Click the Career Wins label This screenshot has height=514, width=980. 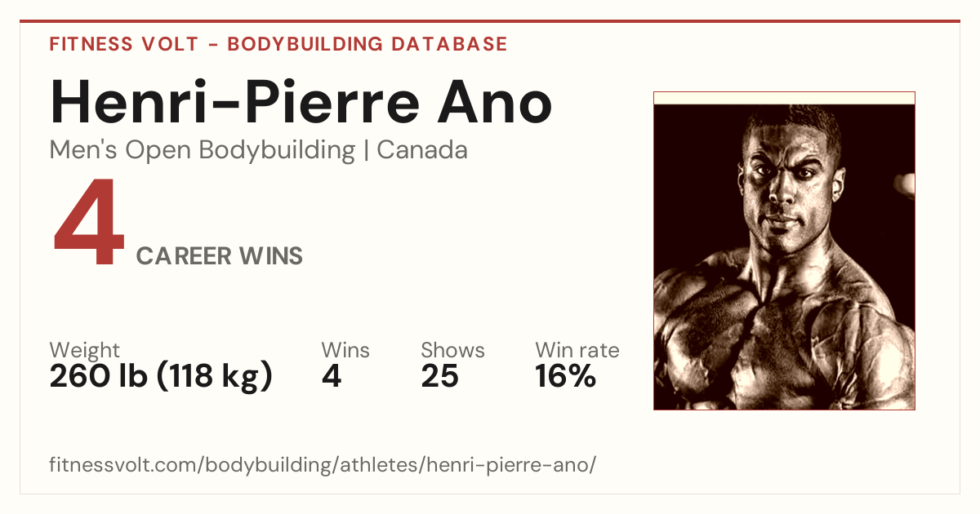pos(220,256)
